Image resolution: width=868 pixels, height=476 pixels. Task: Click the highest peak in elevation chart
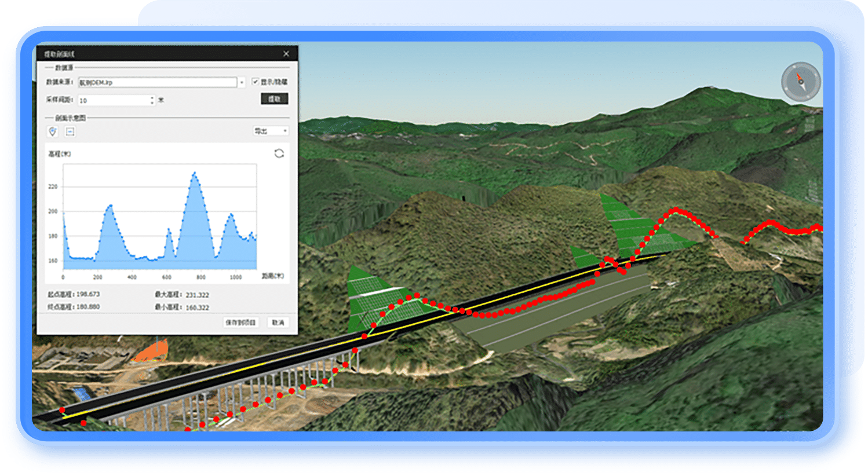pos(195,173)
